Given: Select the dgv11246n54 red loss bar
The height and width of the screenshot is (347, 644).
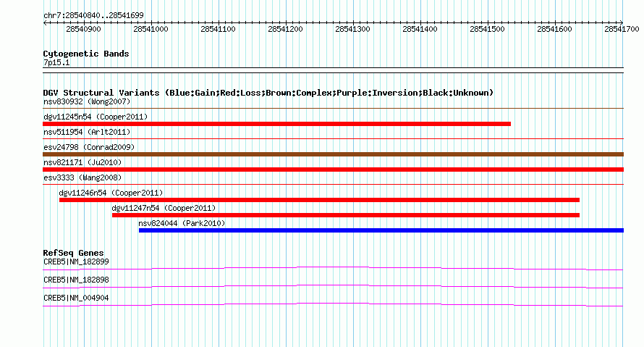Looking at the screenshot, I should pyautogui.click(x=319, y=200).
